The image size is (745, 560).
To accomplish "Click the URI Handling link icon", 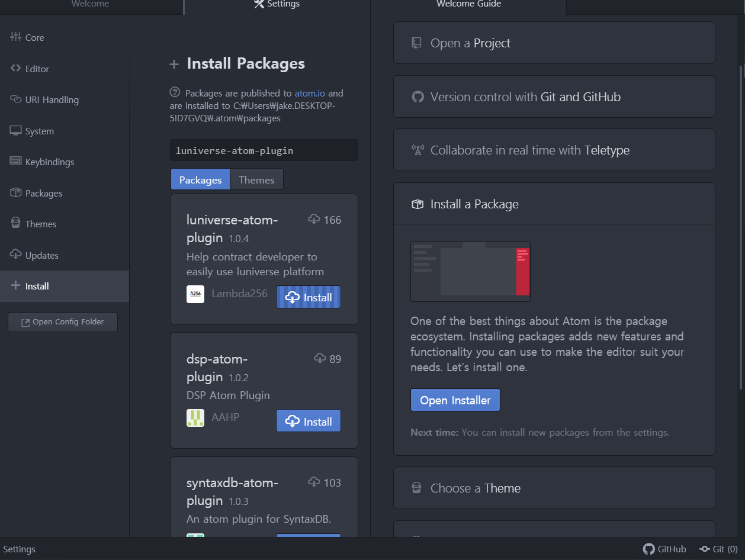I will [15, 99].
